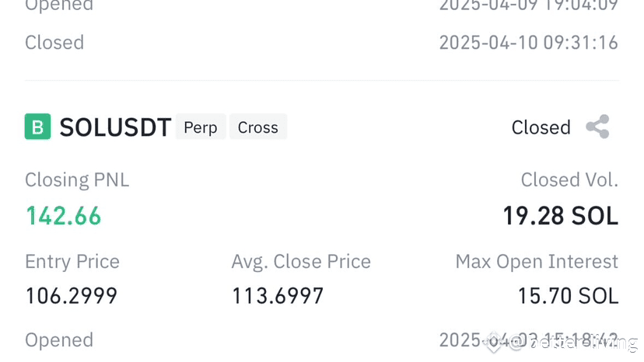
Task: Tap the green B buy-side icon
Action: (37, 127)
